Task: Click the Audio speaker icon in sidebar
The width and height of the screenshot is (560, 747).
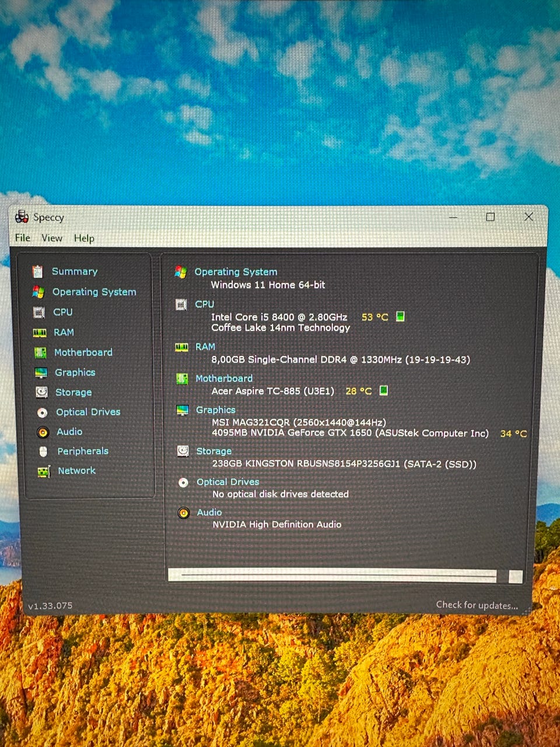Action: coord(43,432)
